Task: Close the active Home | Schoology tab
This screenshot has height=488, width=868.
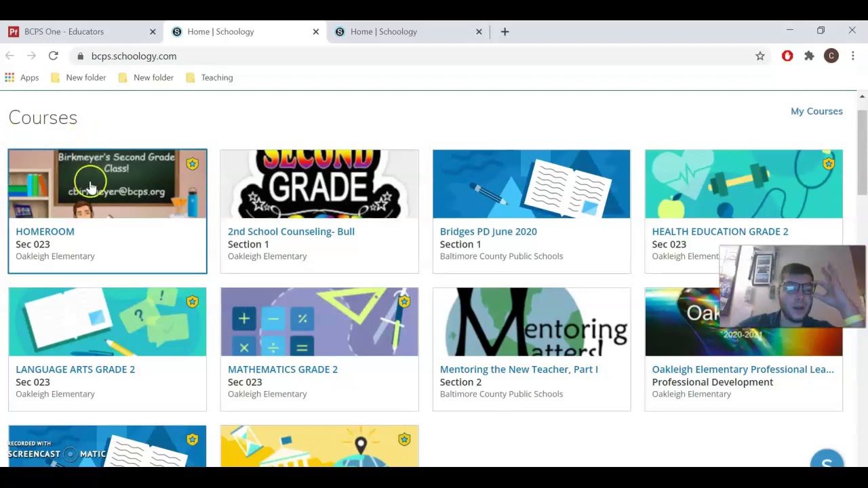Action: [x=315, y=31]
